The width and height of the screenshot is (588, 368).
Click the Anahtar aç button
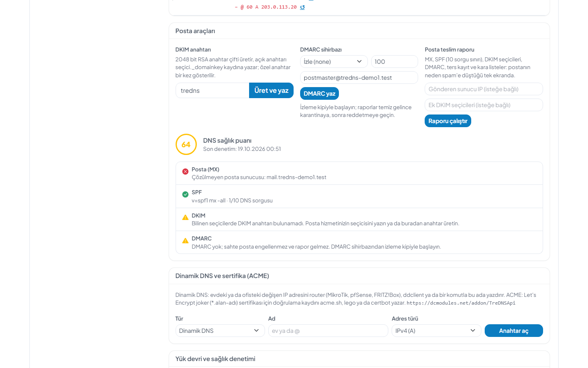(514, 331)
